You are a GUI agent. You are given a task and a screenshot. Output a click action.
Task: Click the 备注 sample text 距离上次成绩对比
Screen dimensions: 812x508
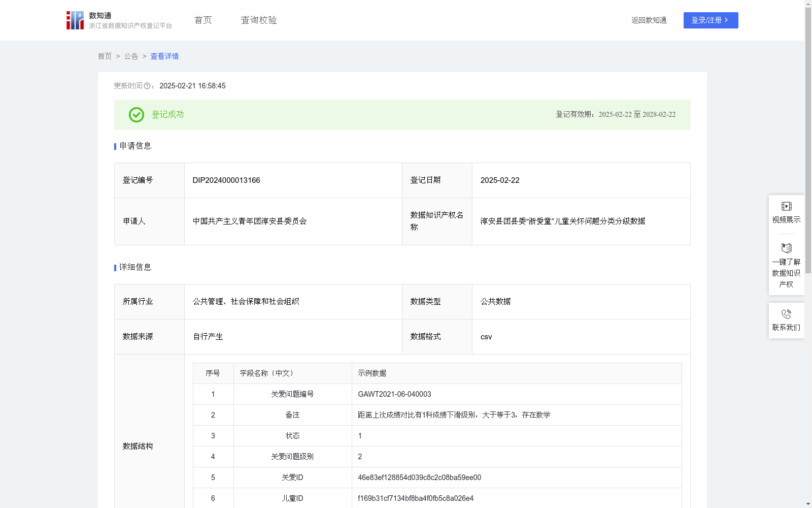pyautogui.click(x=454, y=415)
